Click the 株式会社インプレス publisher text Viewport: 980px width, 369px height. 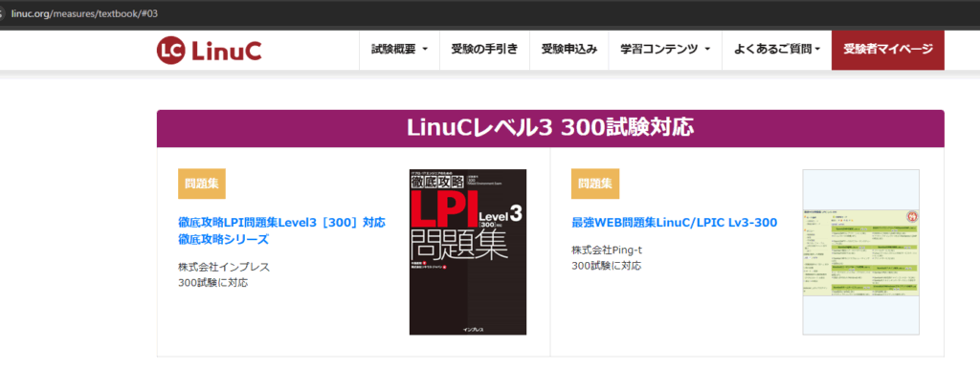(x=224, y=267)
